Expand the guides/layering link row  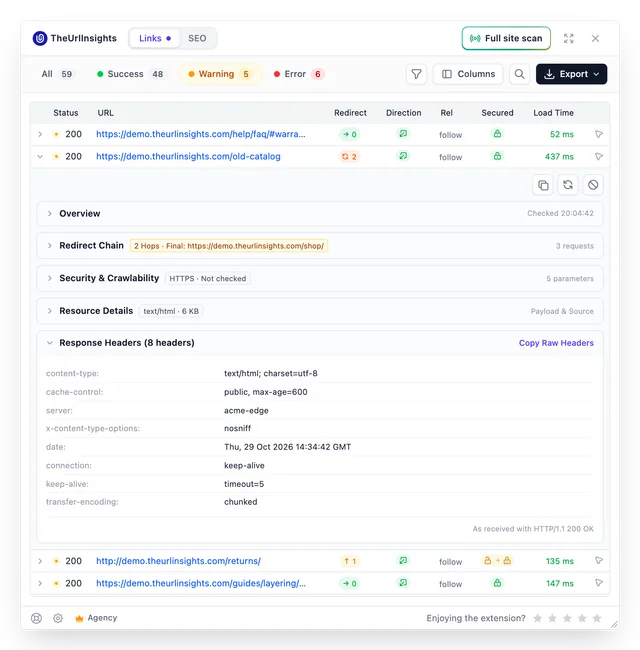tap(40, 584)
